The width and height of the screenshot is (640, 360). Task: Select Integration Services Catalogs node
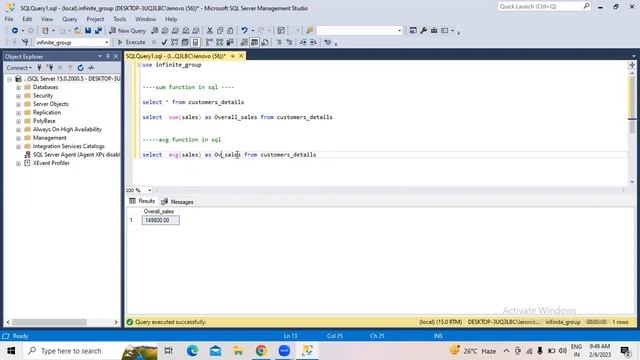coord(69,146)
